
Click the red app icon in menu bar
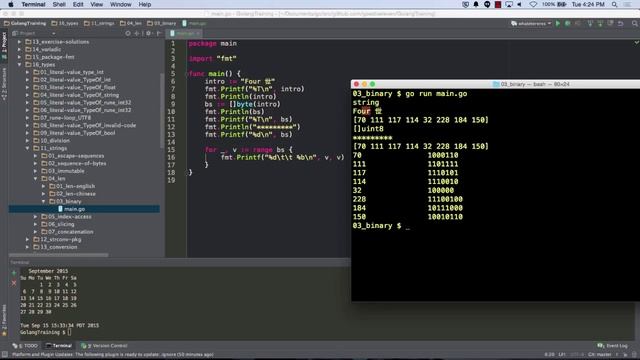498,4
